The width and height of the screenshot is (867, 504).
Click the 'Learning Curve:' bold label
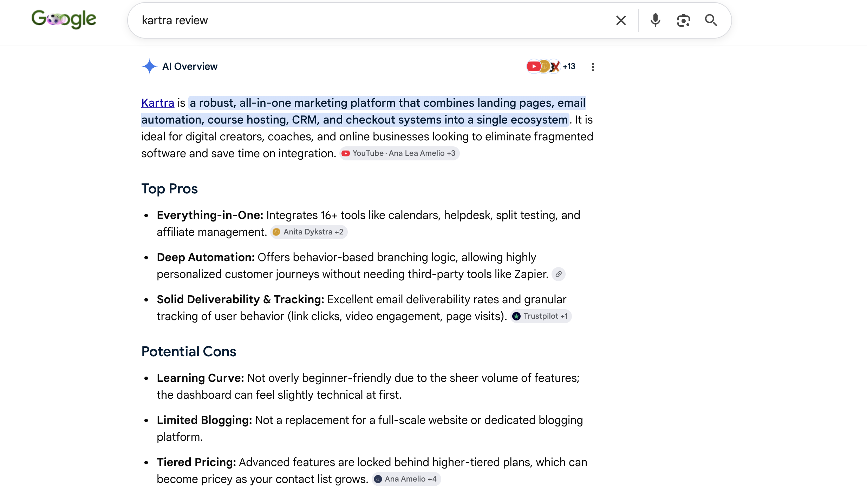[x=200, y=378]
